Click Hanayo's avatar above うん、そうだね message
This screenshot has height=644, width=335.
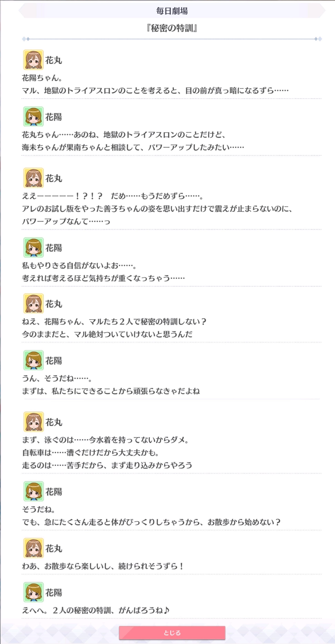(x=33, y=360)
